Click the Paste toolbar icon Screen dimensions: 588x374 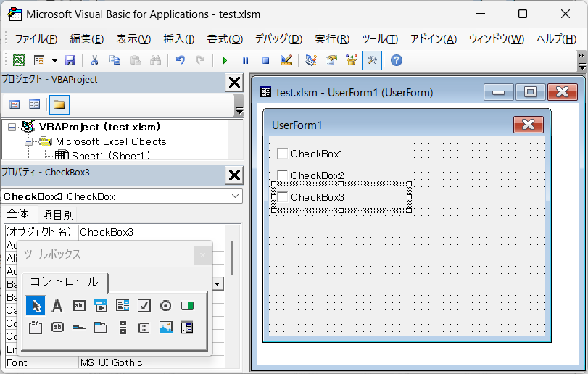[135, 60]
